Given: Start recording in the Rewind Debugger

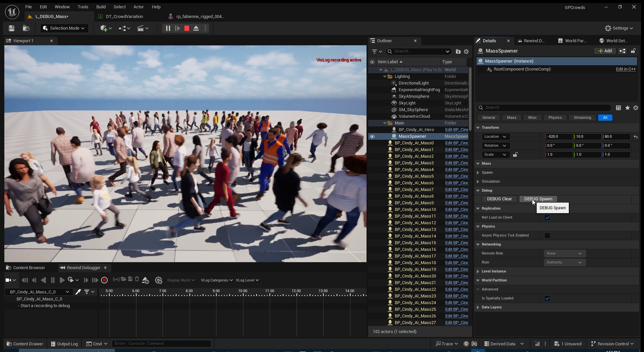Looking at the screenshot, I should coord(104,280).
